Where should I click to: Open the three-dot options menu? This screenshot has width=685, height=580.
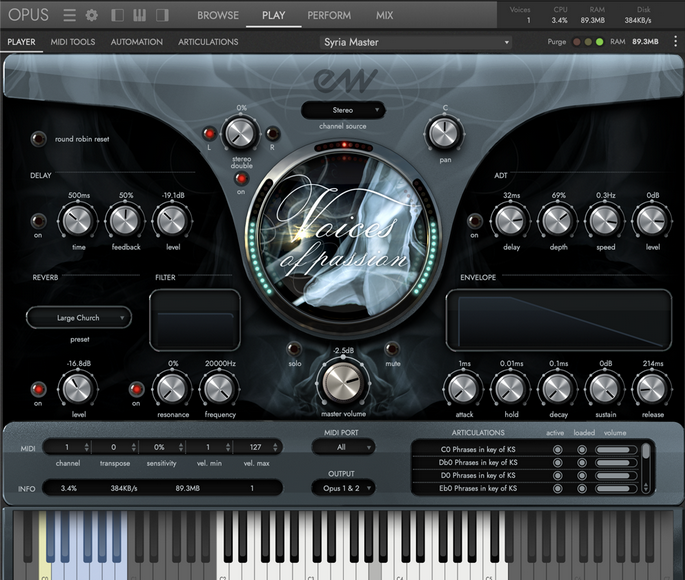click(x=675, y=41)
